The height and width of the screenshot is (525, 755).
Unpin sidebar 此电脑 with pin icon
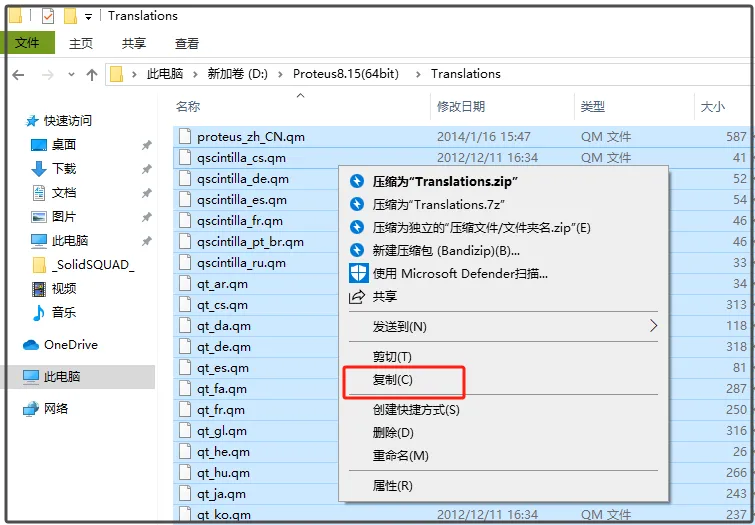tap(146, 241)
